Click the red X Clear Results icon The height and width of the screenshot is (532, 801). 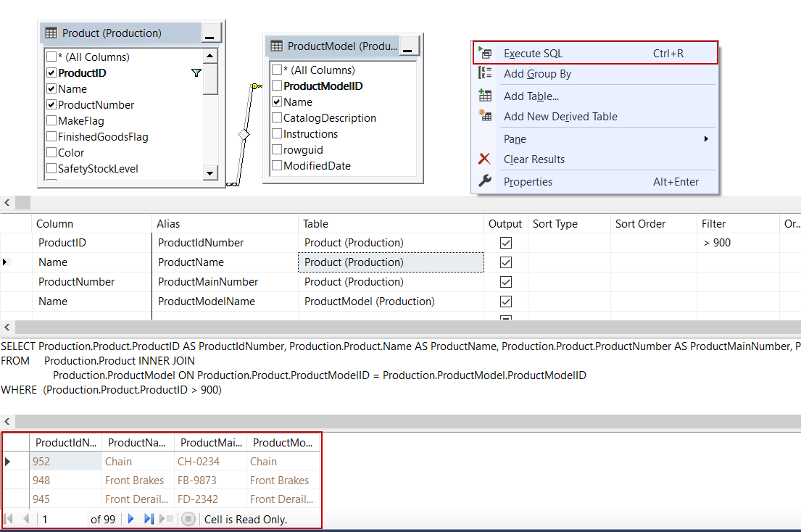tap(486, 159)
